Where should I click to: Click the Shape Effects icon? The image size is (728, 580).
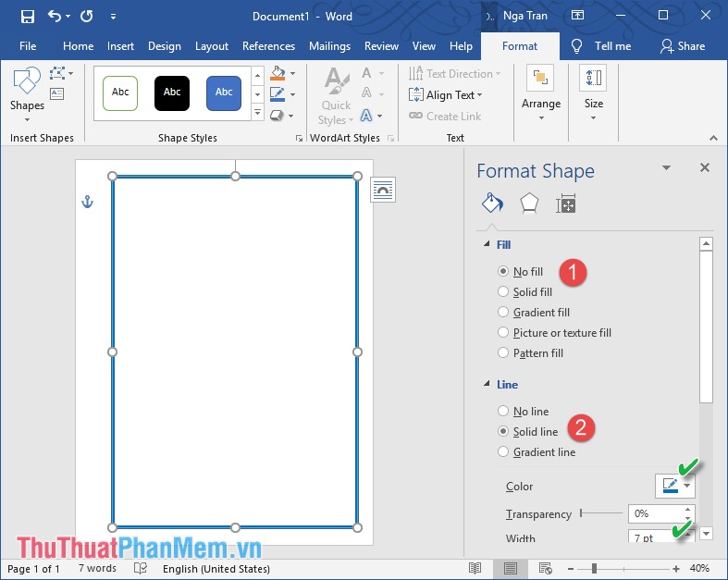click(x=277, y=115)
